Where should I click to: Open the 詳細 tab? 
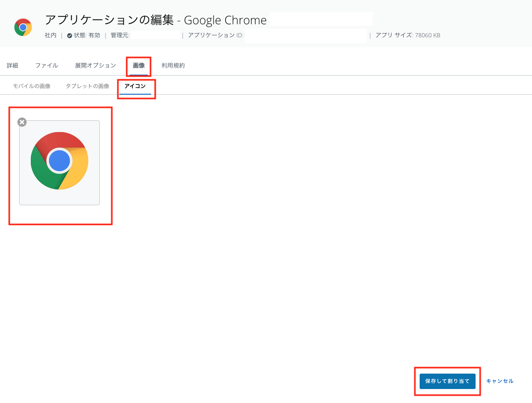pos(13,65)
